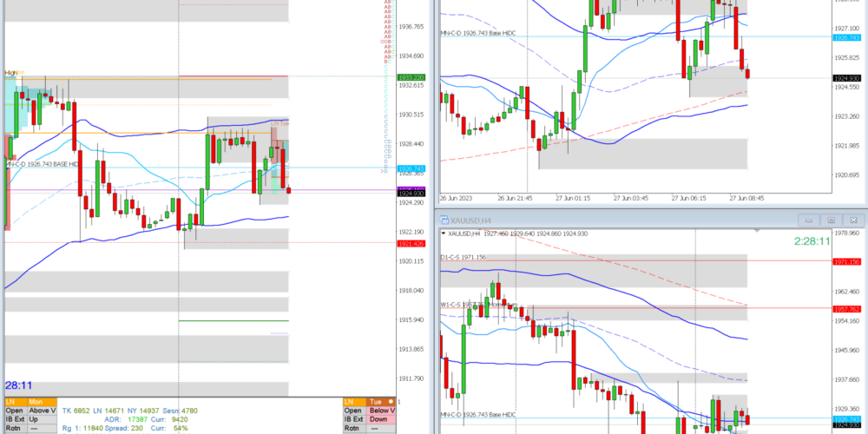Click the pink Down cell
Image resolution: width=868 pixels, height=434 pixels.
(x=380, y=419)
